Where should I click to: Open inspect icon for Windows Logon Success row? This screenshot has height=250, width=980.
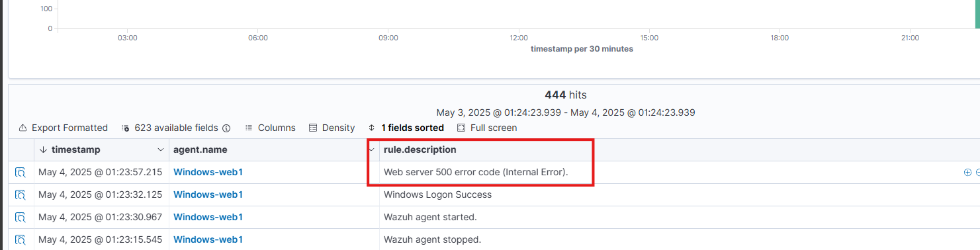21,195
